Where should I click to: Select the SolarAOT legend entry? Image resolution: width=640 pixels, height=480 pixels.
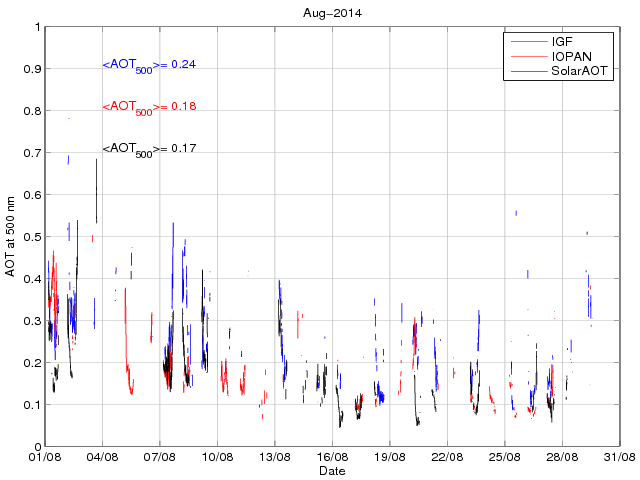pyautogui.click(x=580, y=72)
